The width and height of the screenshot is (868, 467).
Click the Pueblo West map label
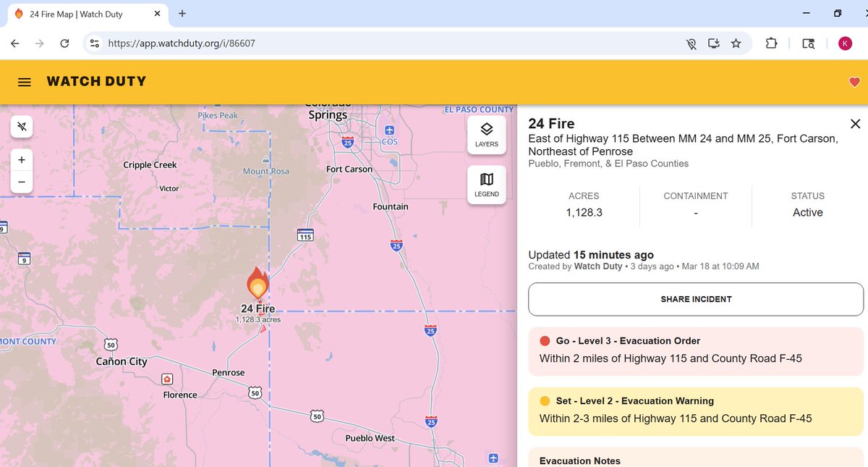point(370,438)
